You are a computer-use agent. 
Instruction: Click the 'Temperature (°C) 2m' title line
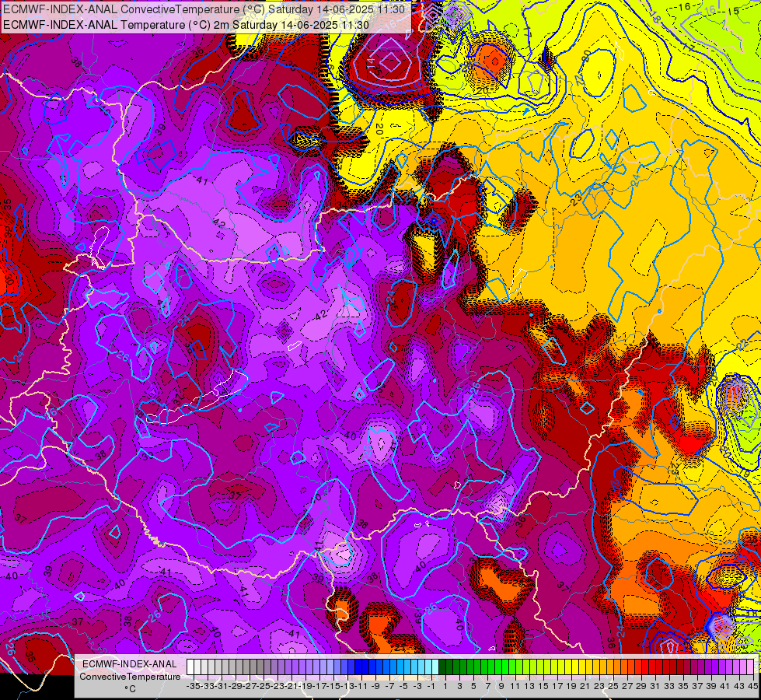[186, 25]
